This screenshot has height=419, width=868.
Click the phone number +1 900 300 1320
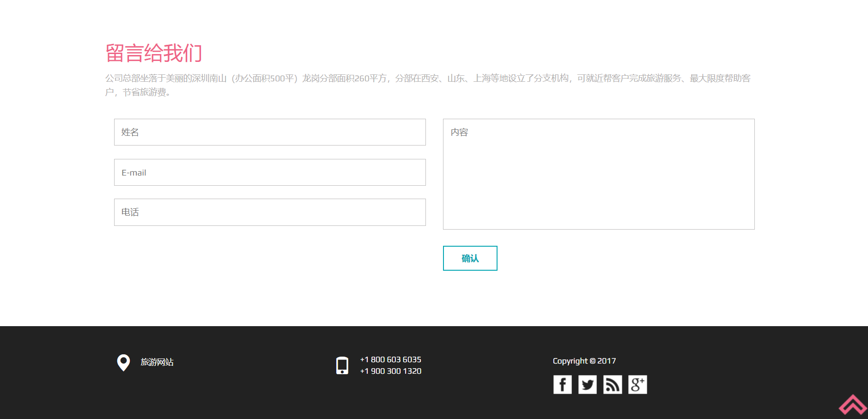click(391, 371)
